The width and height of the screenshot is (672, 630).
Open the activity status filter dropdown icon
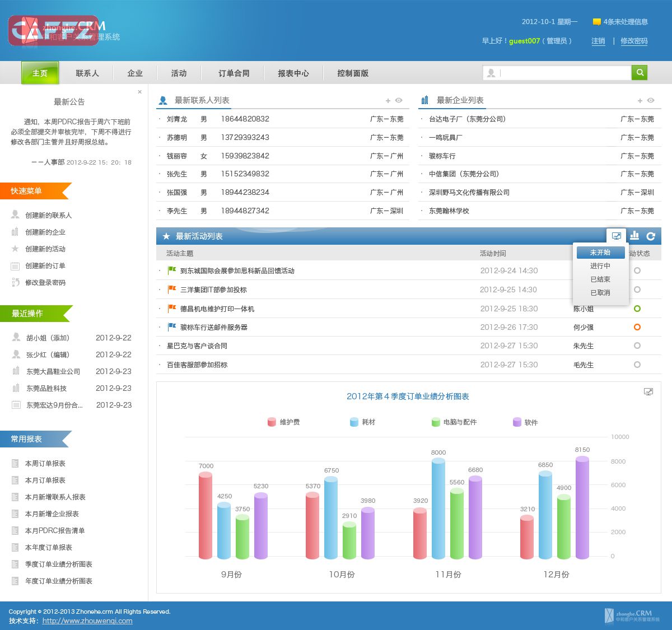(x=616, y=236)
